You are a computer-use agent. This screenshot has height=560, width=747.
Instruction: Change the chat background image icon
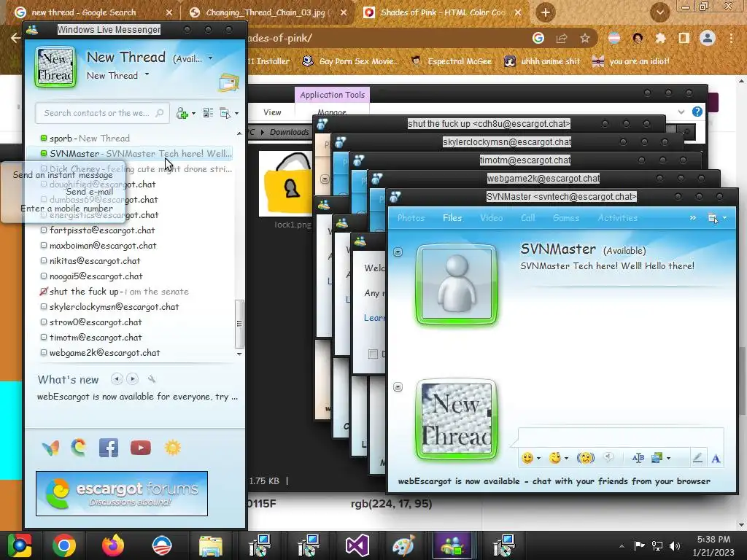(657, 458)
